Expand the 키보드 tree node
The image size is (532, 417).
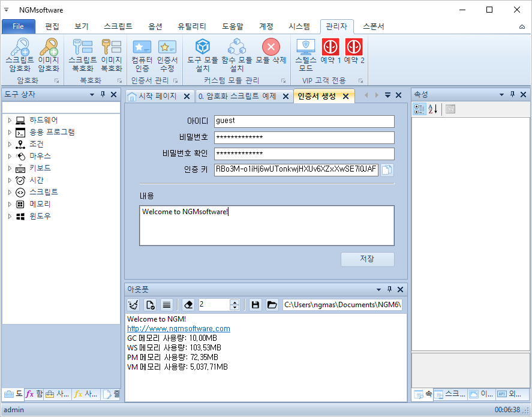tap(10, 168)
